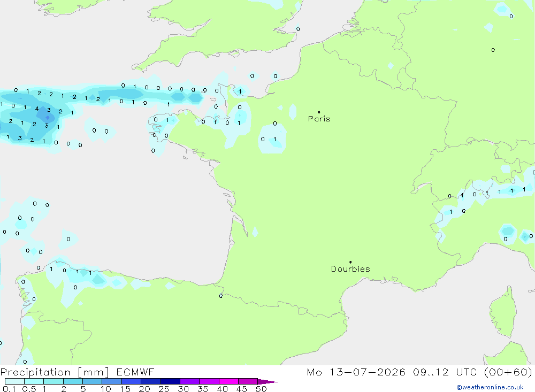Click the legend value 20
Image resolution: width=535 pixels, height=392 pixels.
pos(144,389)
